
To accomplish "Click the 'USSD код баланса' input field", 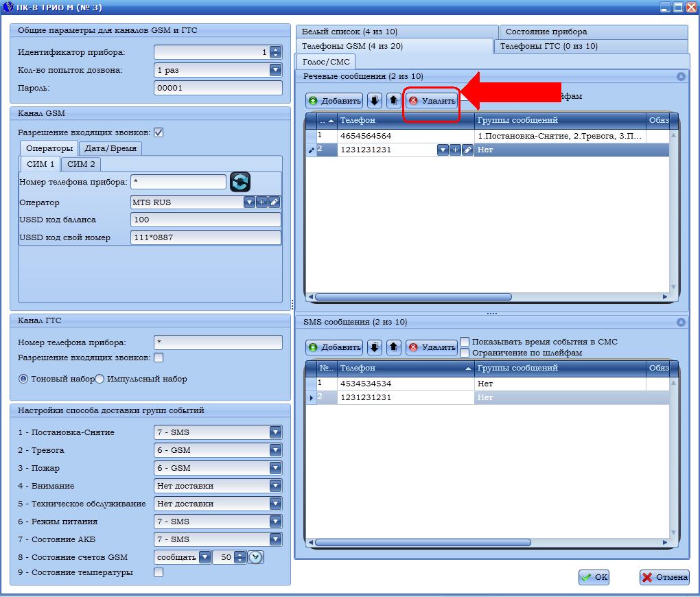I will point(205,220).
